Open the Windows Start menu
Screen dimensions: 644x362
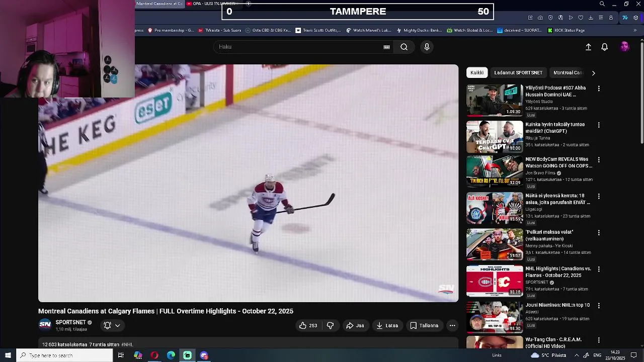pos(8,355)
